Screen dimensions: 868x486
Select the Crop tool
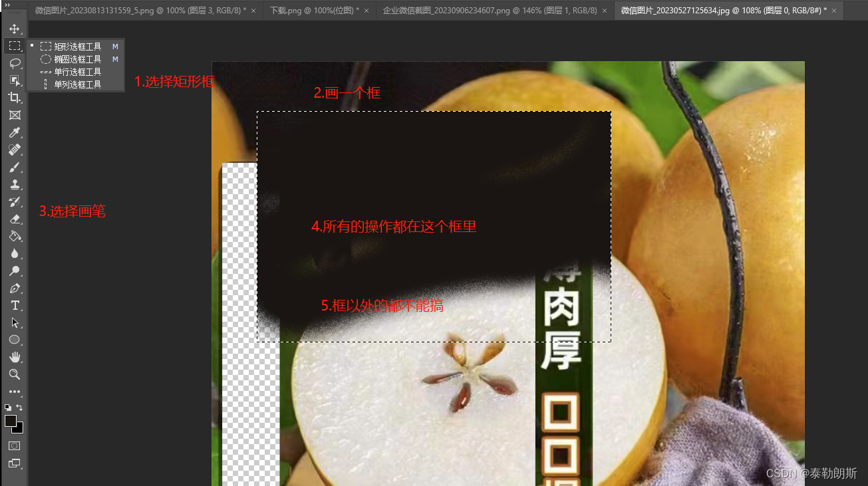[x=15, y=98]
